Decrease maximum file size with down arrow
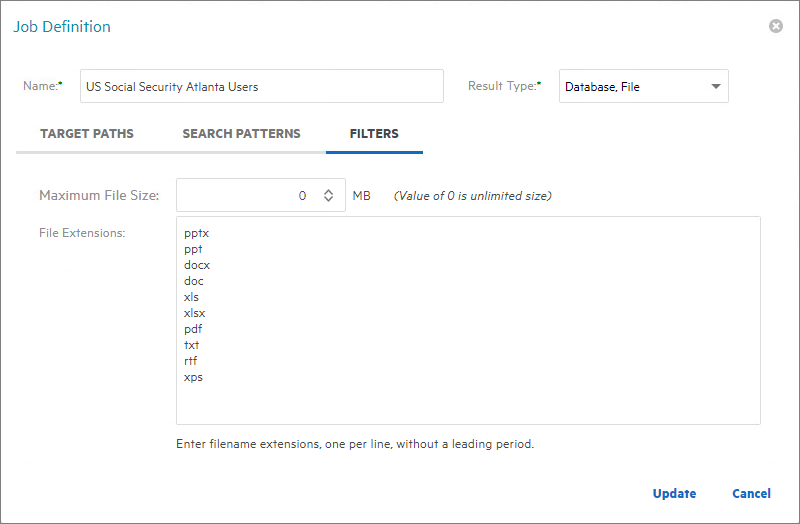Screen dimensions: 800x524 [328, 201]
